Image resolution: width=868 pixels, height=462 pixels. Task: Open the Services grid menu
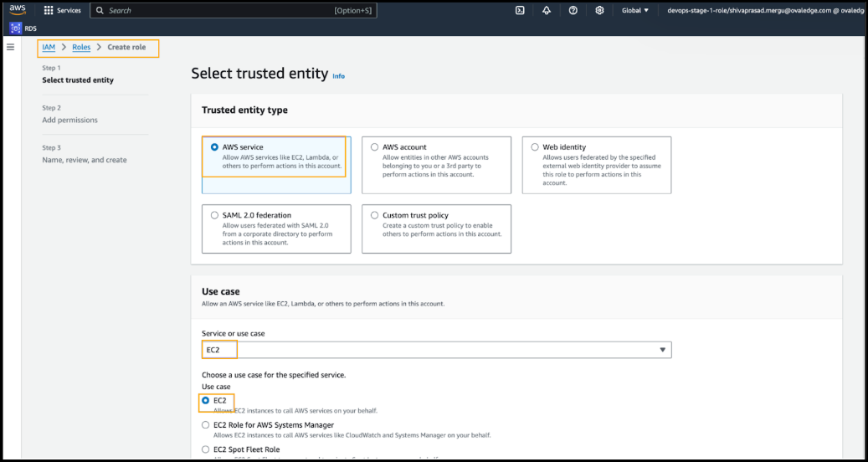pyautogui.click(x=49, y=11)
